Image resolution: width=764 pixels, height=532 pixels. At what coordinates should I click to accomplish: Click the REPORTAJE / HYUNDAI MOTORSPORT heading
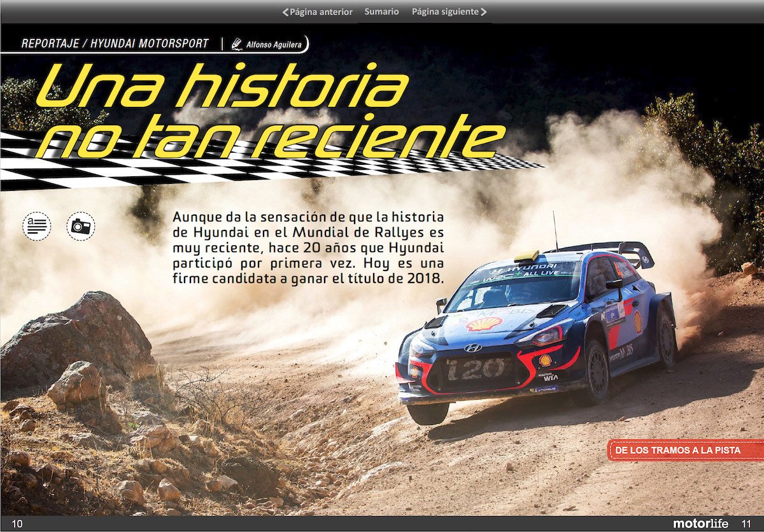pyautogui.click(x=115, y=44)
